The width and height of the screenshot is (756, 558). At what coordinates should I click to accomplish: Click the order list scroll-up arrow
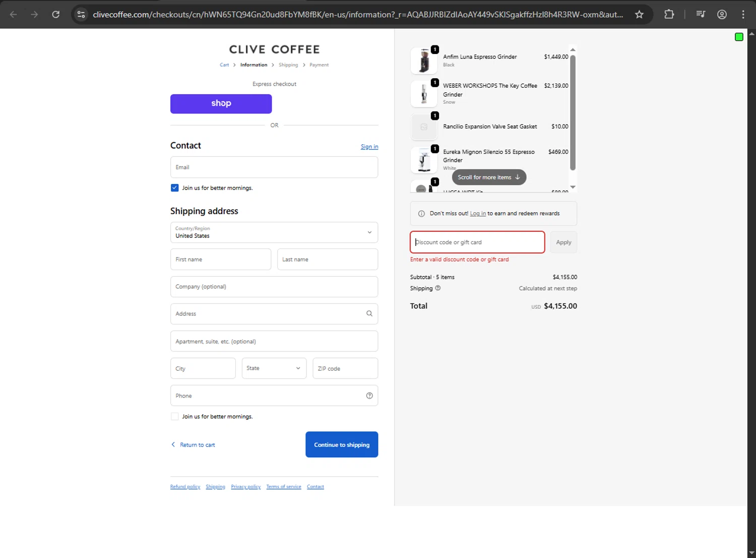pos(573,49)
